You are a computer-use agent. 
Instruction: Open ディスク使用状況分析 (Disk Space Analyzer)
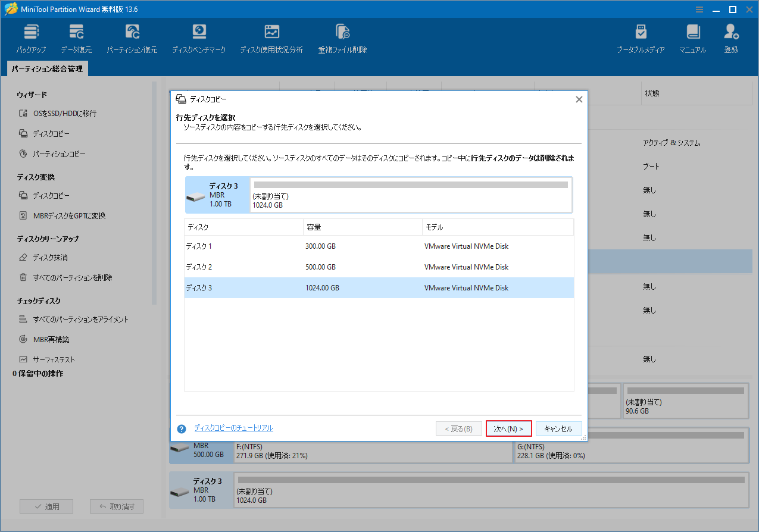[271, 37]
